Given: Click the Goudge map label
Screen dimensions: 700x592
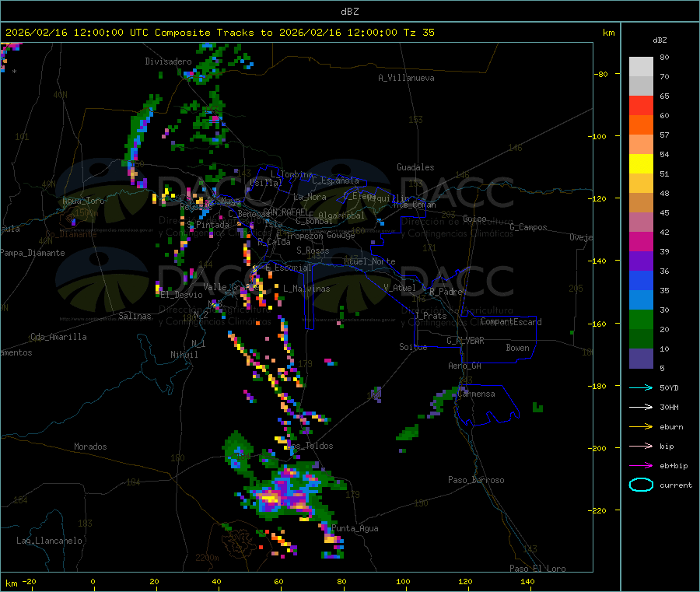Looking at the screenshot, I should [341, 235].
